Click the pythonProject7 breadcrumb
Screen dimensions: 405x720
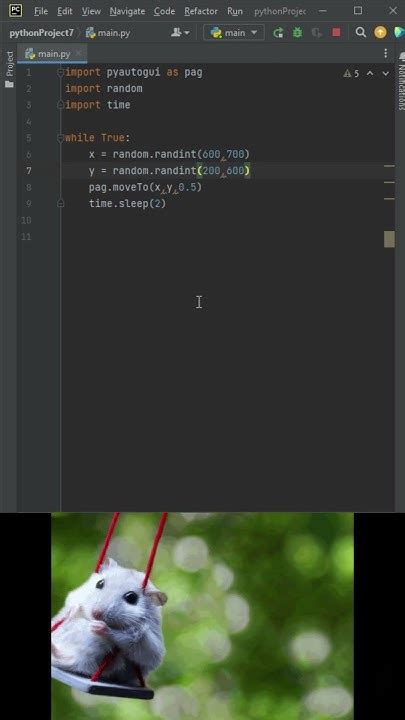(41, 33)
